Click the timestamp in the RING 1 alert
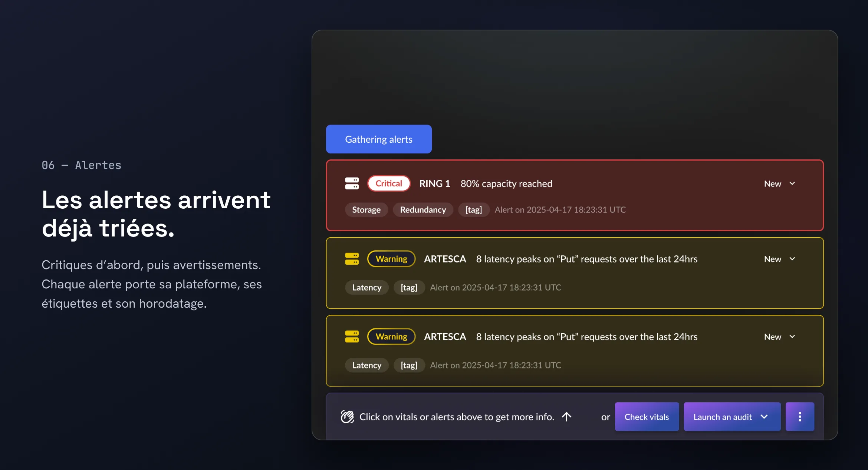The width and height of the screenshot is (868, 470). 560,210
